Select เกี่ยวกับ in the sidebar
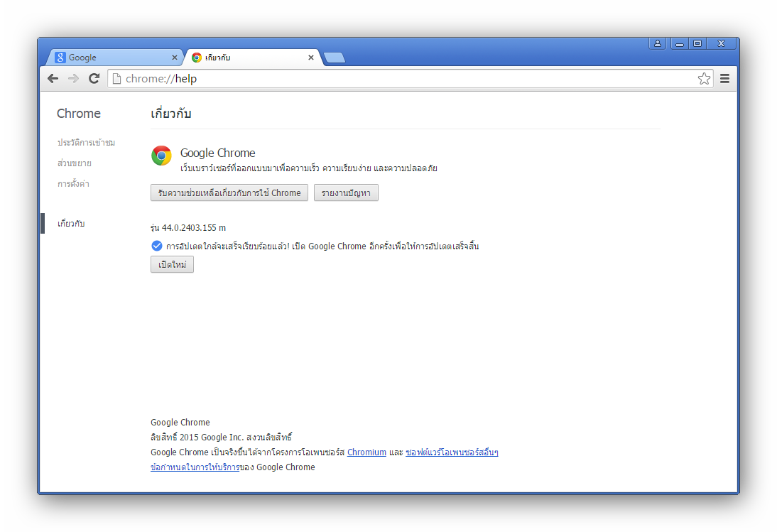This screenshot has height=532, width=777. pyautogui.click(x=71, y=224)
